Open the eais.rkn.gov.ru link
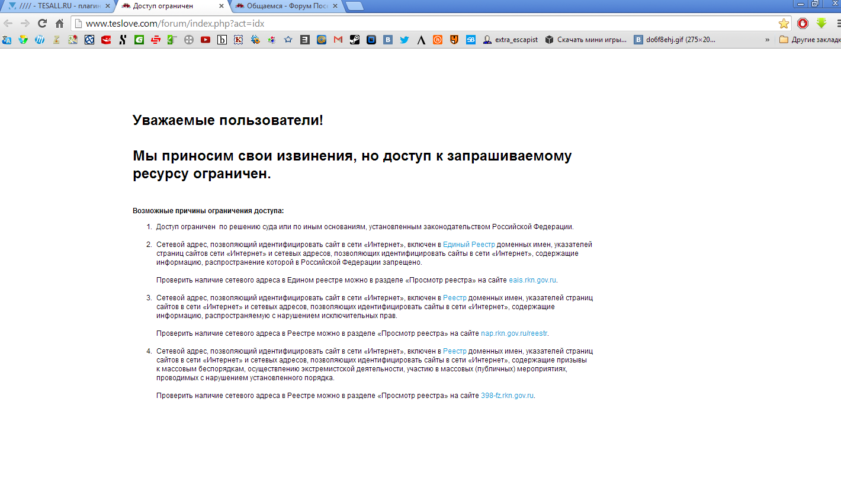 point(532,280)
